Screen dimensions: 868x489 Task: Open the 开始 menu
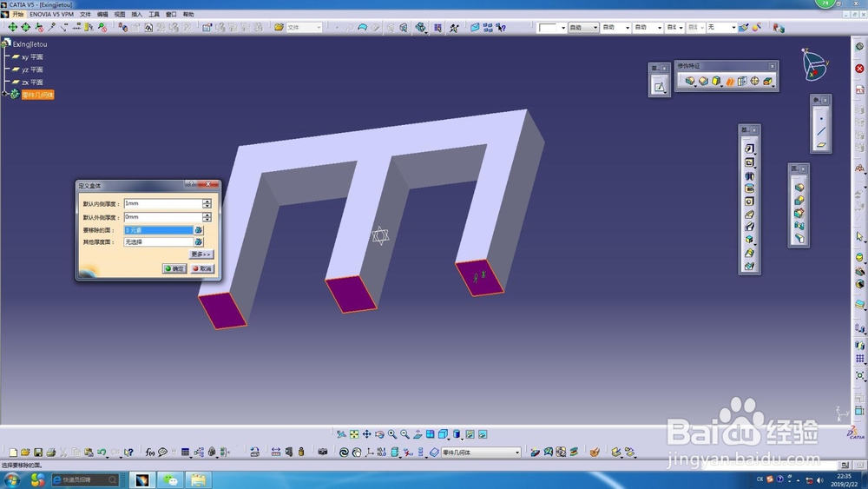click(18, 15)
